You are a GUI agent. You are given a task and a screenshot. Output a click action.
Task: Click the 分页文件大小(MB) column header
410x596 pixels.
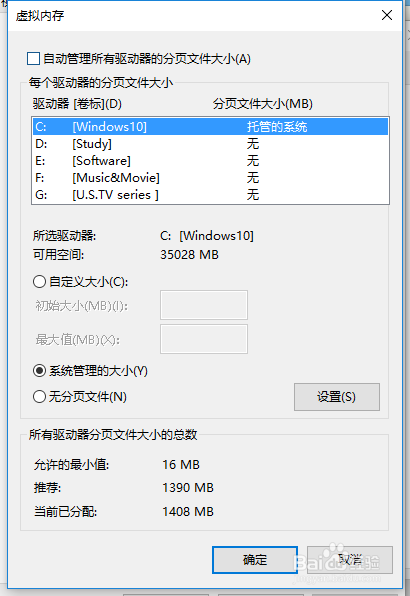263,104
